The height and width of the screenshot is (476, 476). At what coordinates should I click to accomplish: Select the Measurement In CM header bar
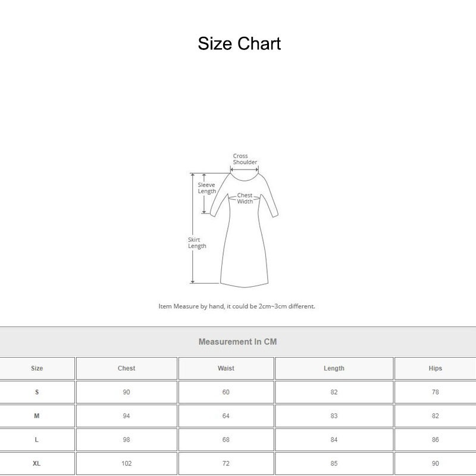[238, 340]
